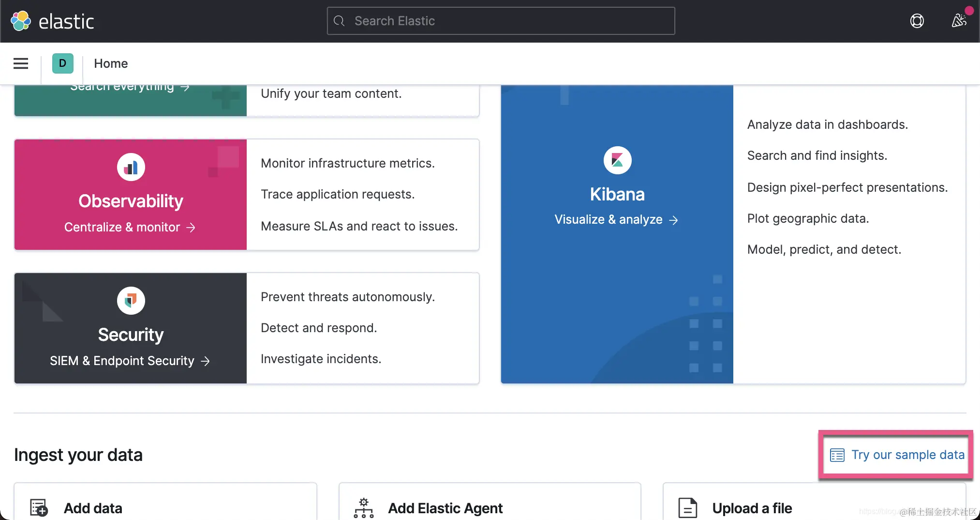Image resolution: width=980 pixels, height=520 pixels.
Task: Click the text 'Trace application requests.'
Action: (338, 194)
